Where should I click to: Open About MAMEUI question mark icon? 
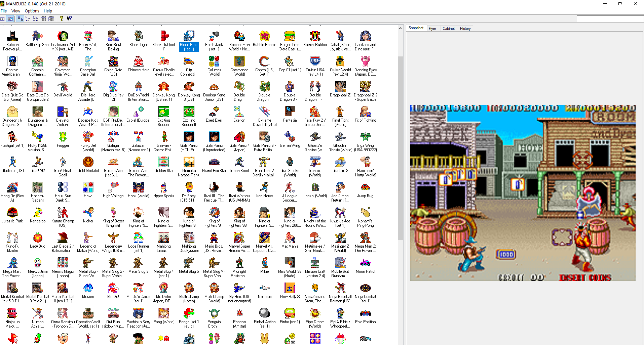pos(62,19)
